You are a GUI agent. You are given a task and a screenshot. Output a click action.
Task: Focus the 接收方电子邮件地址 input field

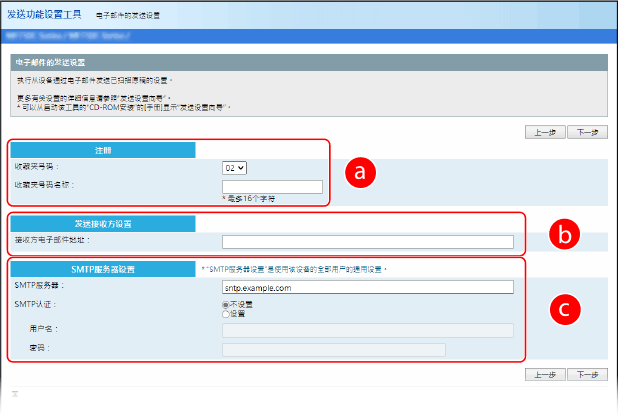click(x=367, y=241)
